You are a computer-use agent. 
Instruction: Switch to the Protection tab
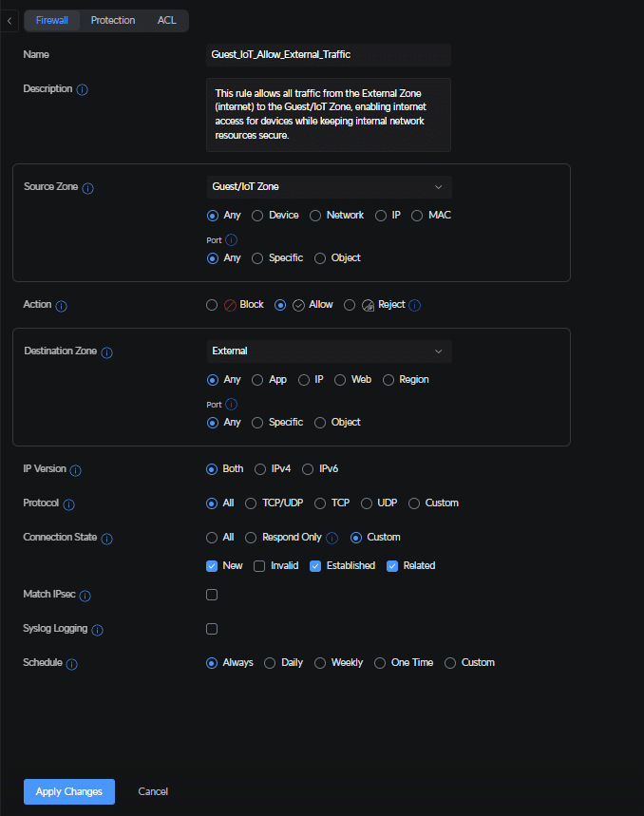tap(113, 20)
